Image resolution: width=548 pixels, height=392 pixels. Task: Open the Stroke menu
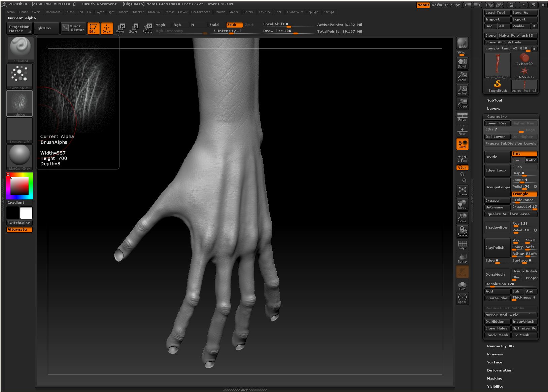(x=248, y=12)
